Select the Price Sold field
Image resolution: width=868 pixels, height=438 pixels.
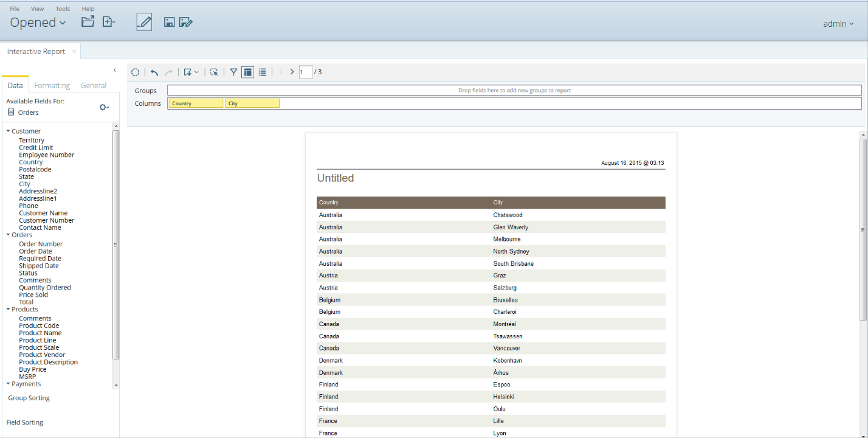33,295
